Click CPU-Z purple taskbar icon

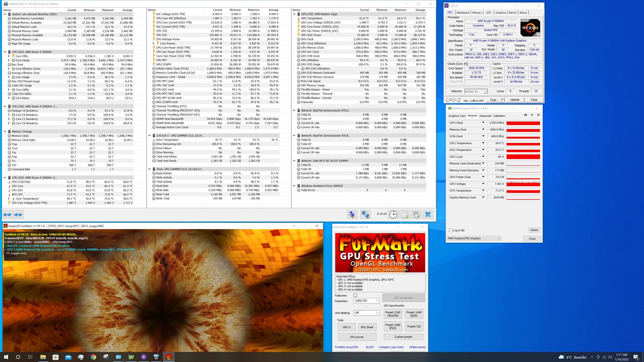click(144, 357)
